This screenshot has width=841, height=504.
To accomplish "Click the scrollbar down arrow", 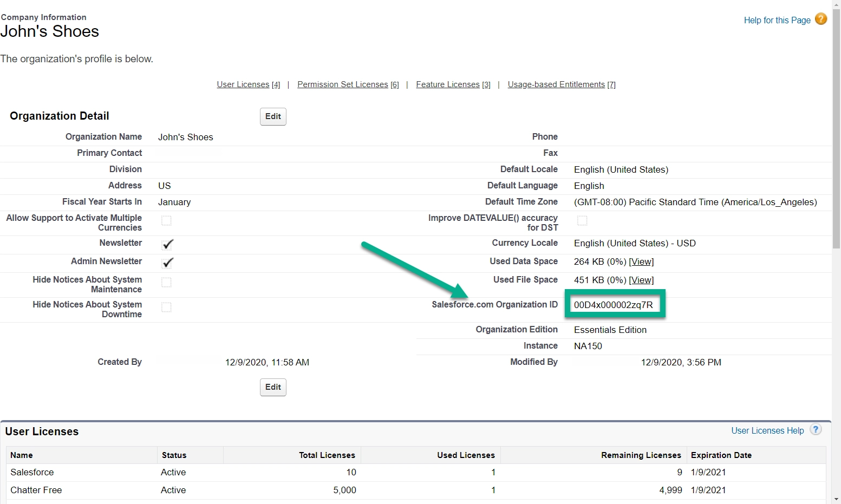I will point(837,499).
